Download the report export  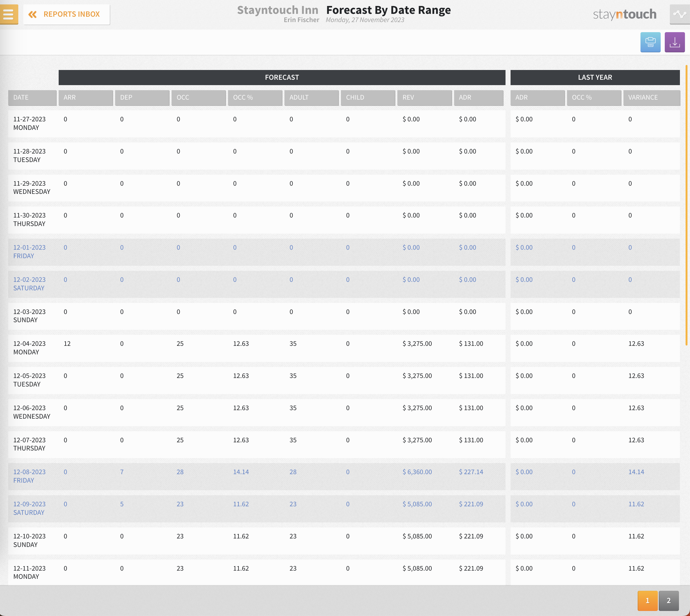point(675,42)
